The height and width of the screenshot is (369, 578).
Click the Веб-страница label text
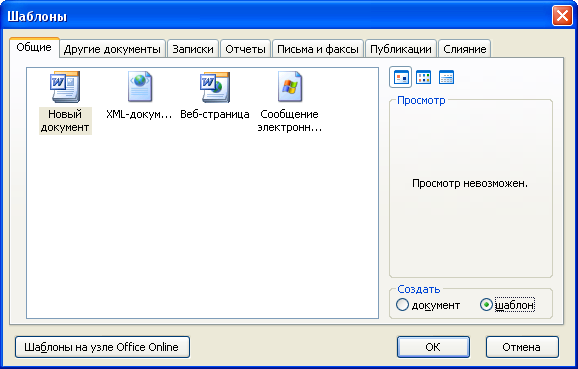coord(215,114)
